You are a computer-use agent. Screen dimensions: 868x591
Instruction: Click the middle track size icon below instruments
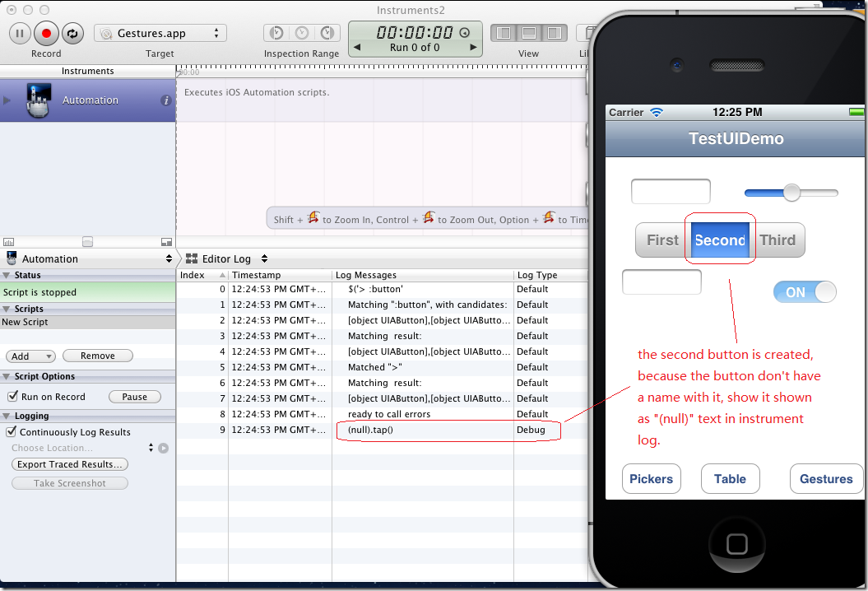pyautogui.click(x=87, y=242)
